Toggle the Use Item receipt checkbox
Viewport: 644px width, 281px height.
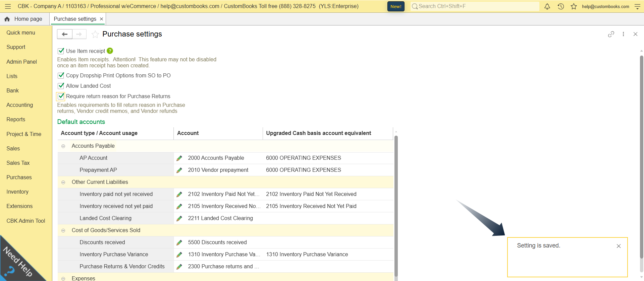(61, 51)
